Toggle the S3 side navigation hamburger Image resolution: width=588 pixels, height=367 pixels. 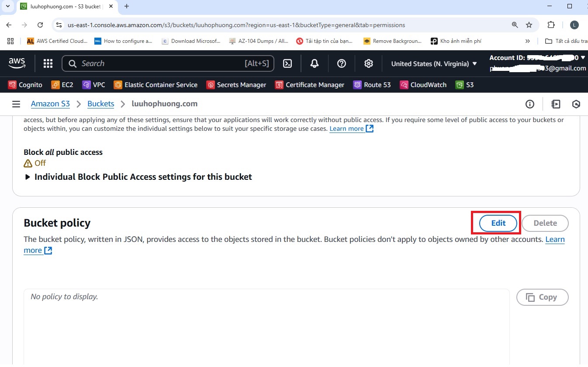(16, 104)
